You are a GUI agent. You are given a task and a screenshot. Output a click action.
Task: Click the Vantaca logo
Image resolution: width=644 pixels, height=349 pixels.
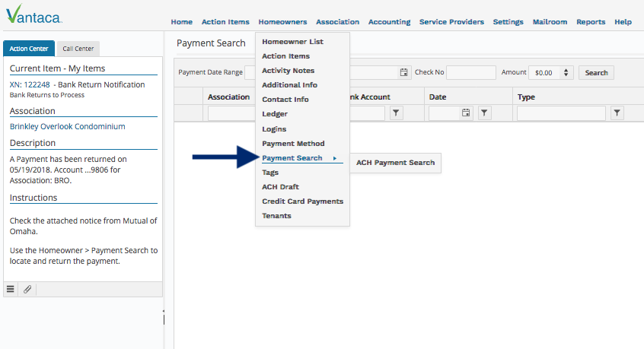33,14
